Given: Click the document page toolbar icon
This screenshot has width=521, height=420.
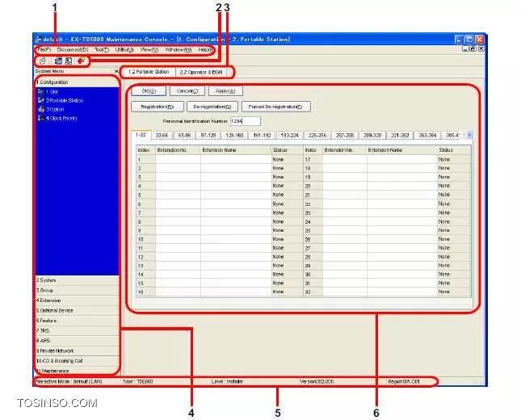Looking at the screenshot, I should (x=69, y=61).
